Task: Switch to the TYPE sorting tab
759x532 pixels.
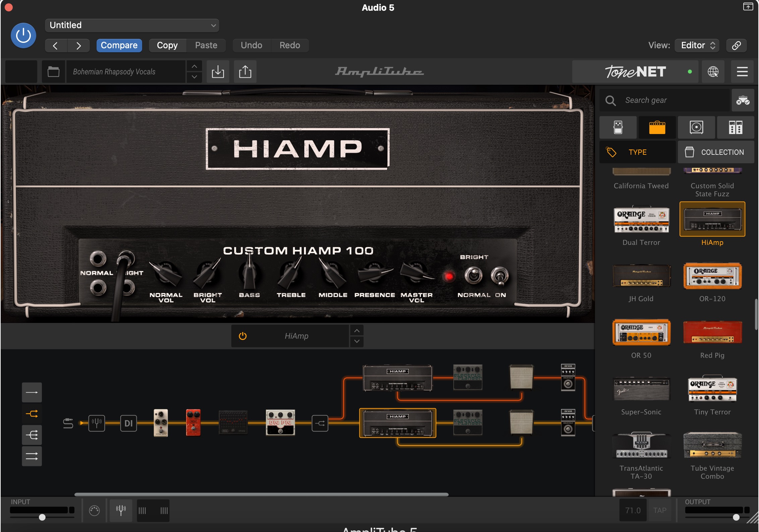Action: click(638, 152)
